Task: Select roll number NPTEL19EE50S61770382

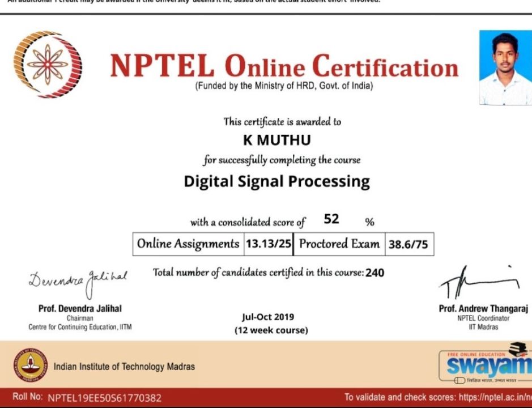Action: pyautogui.click(x=104, y=398)
